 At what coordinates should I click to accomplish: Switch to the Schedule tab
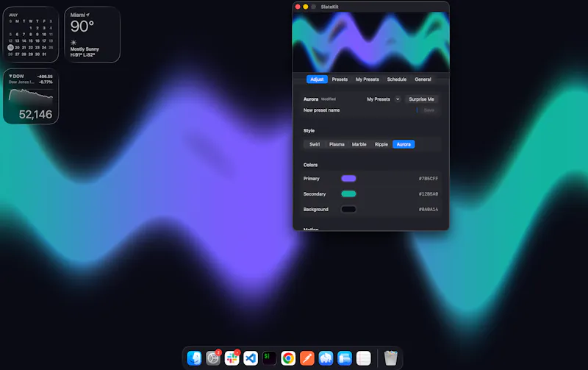pos(397,79)
